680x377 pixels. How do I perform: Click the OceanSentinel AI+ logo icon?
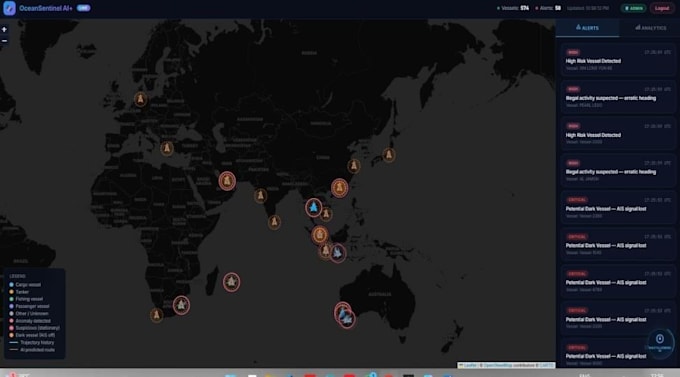[9, 8]
